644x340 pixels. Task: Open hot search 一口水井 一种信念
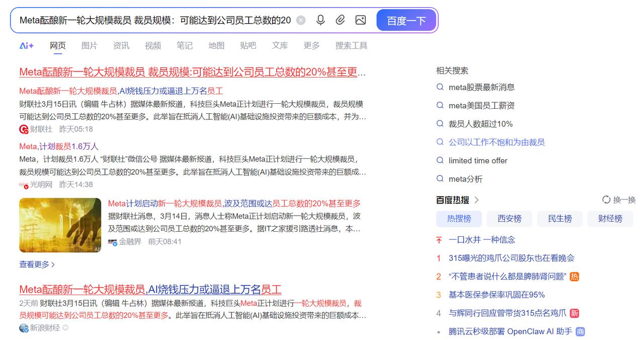[x=482, y=240]
